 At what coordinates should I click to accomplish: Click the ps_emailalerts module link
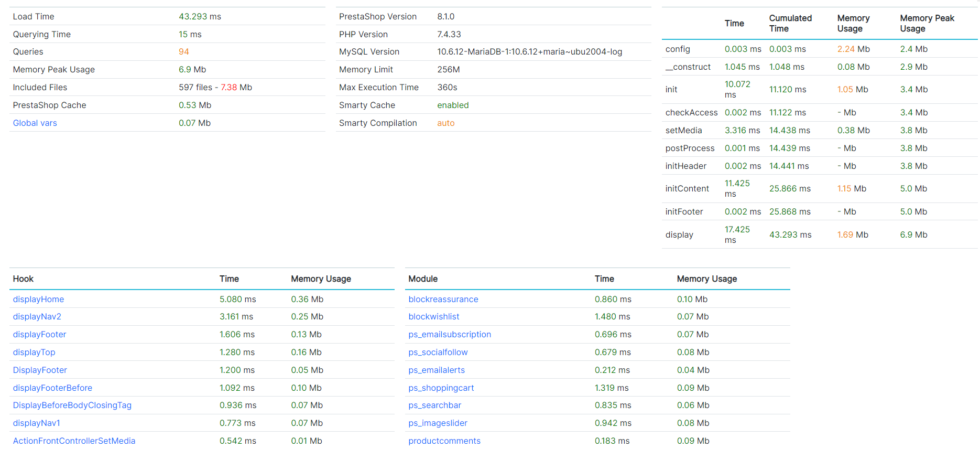[x=436, y=370]
